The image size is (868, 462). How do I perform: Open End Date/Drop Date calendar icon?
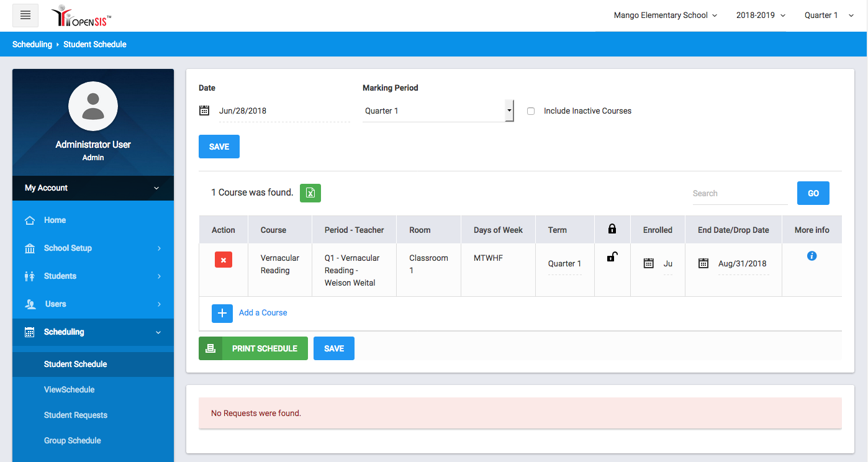[703, 263]
